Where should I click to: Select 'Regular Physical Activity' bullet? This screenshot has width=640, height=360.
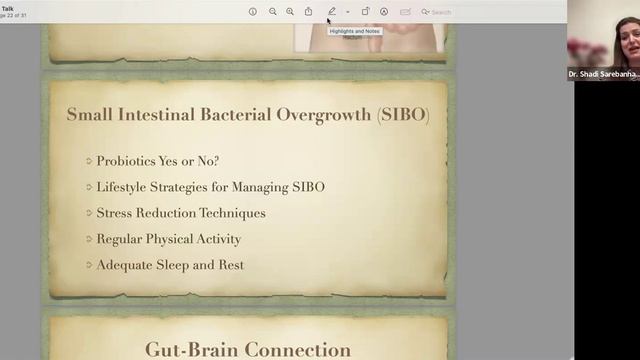pyautogui.click(x=169, y=239)
